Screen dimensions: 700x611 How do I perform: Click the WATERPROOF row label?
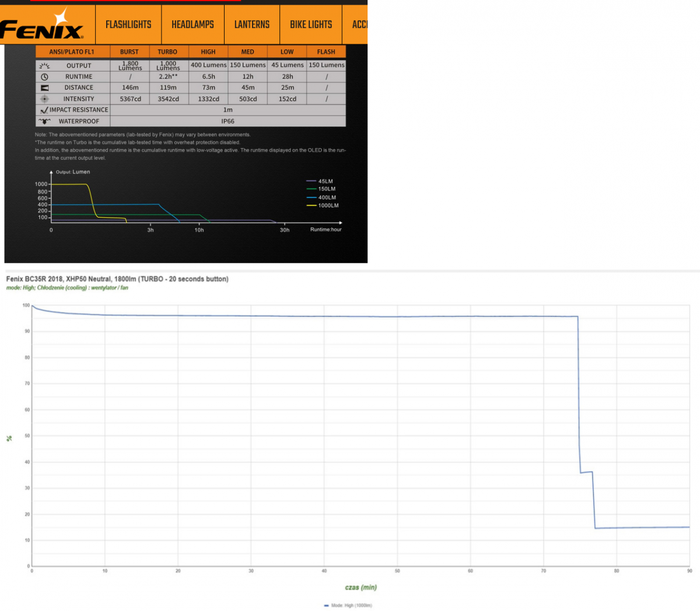coord(79,121)
